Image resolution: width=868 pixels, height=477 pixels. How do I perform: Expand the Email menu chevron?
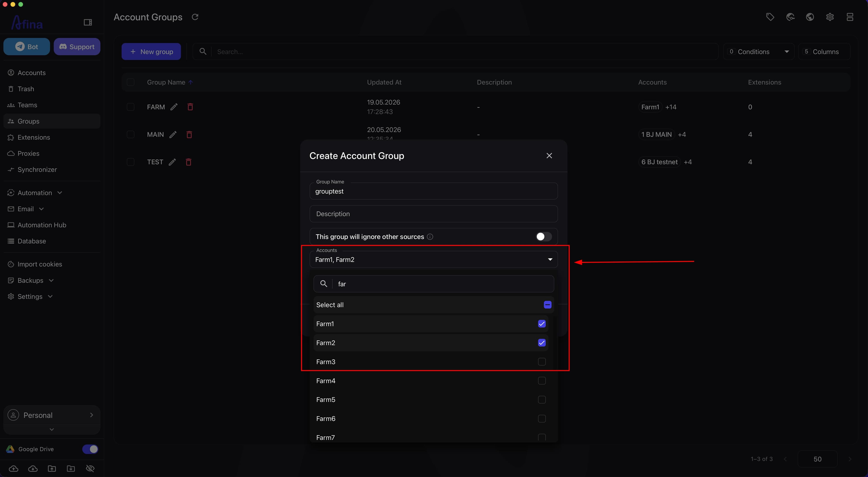click(41, 209)
